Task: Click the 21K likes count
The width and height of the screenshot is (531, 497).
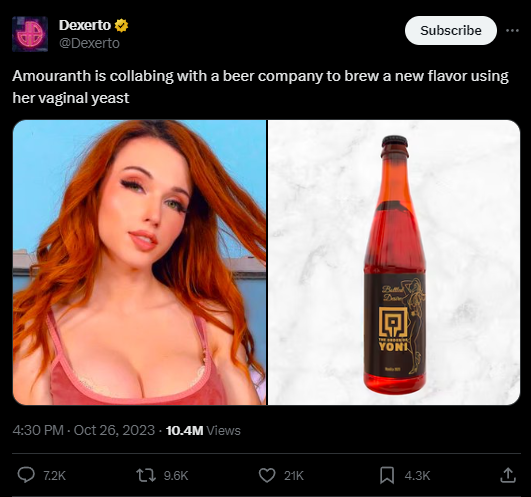Action: 294,476
